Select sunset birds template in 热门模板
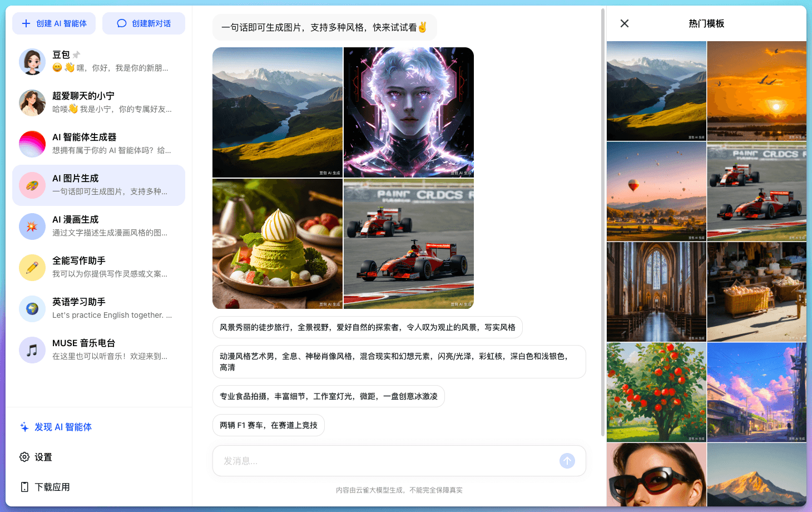812x512 pixels. pyautogui.click(x=757, y=91)
